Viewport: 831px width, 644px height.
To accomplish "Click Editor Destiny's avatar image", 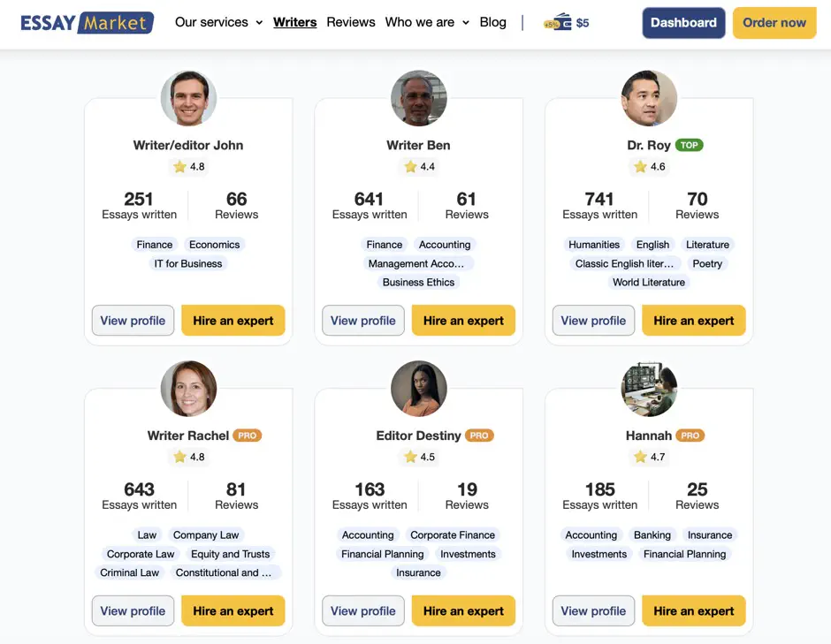I will [x=419, y=389].
